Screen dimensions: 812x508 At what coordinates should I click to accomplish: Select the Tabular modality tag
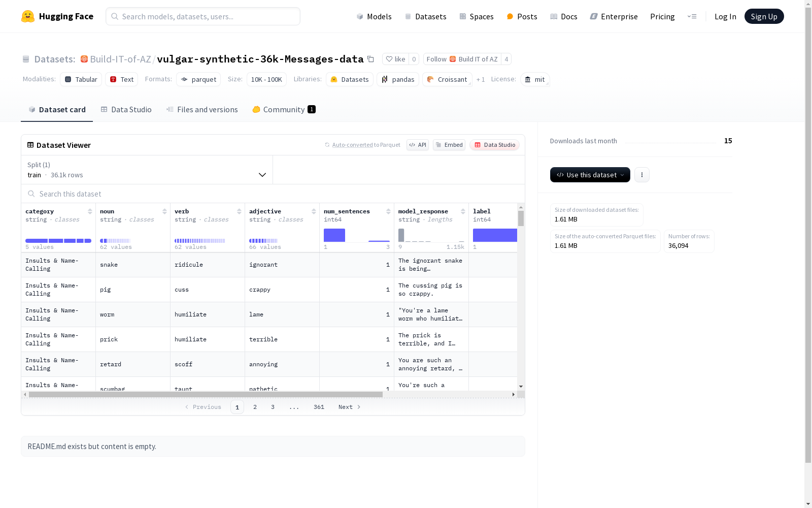(x=81, y=79)
